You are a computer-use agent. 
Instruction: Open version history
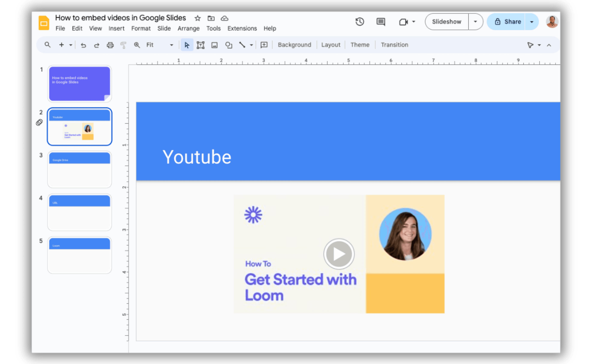tap(359, 22)
